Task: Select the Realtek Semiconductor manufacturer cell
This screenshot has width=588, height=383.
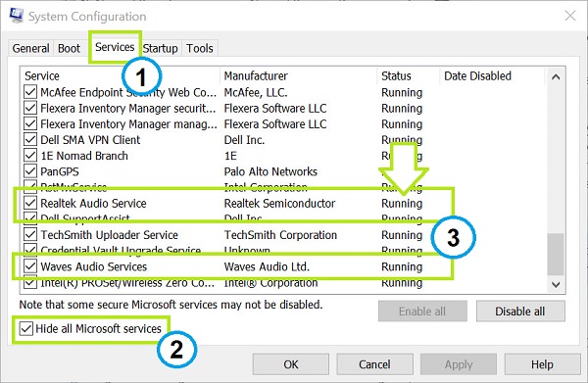Action: pos(279,203)
